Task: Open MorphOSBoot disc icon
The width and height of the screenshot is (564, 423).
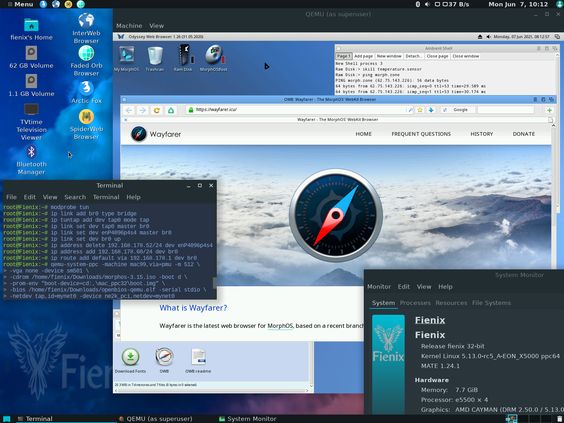Action: pos(214,55)
